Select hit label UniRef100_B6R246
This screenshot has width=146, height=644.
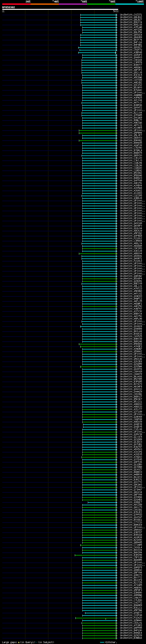[131, 342]
